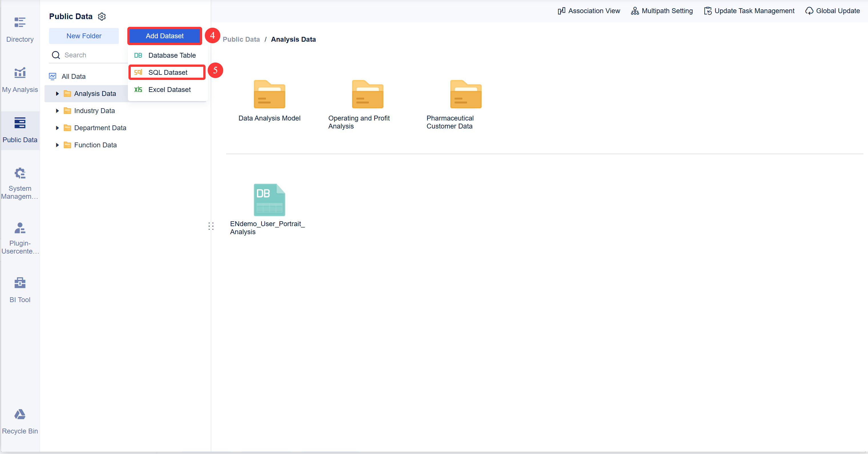Open the BI Tool section
Image resolution: width=868 pixels, height=454 pixels.
19,288
